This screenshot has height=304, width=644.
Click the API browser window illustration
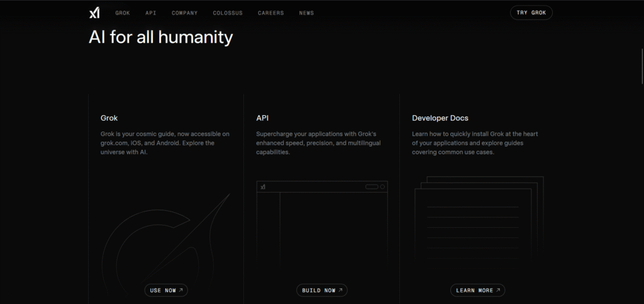pos(322,233)
